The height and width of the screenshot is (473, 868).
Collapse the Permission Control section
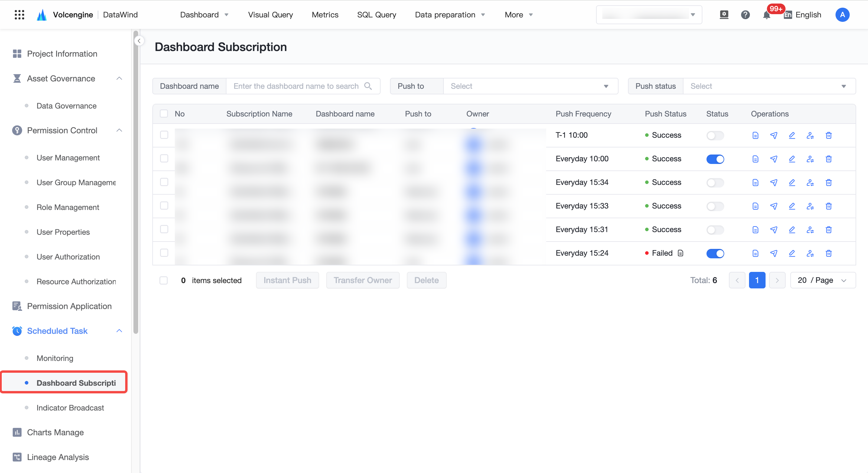119,130
